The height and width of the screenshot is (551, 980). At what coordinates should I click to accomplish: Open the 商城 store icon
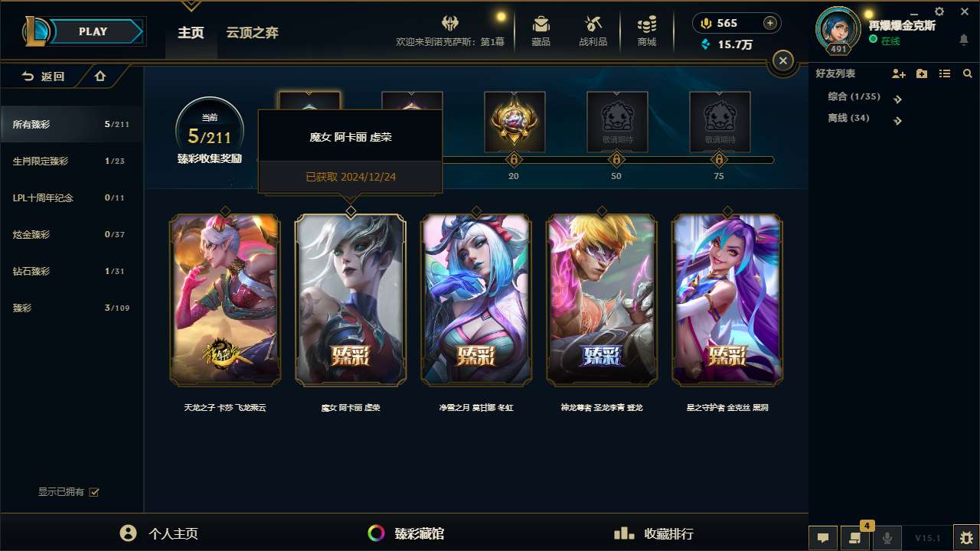click(647, 31)
